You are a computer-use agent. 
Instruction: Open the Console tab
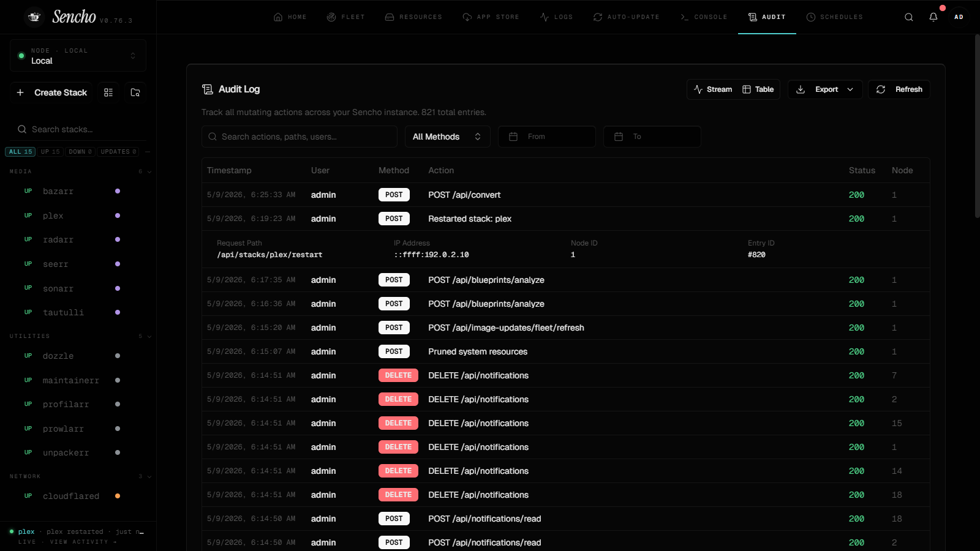point(704,17)
